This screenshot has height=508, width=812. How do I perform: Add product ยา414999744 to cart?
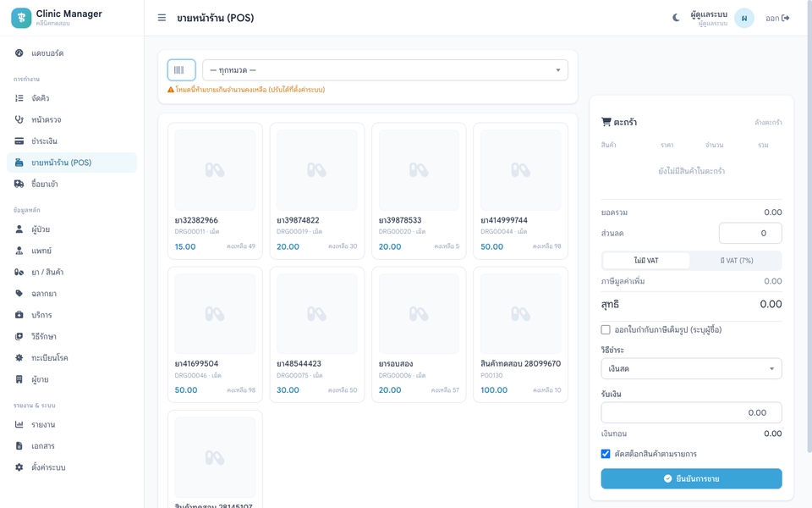[520, 190]
